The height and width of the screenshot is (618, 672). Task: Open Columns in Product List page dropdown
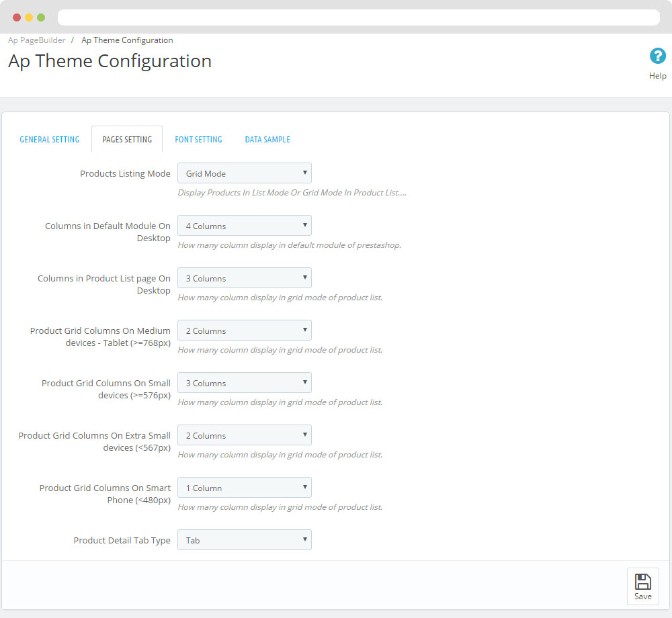(245, 278)
